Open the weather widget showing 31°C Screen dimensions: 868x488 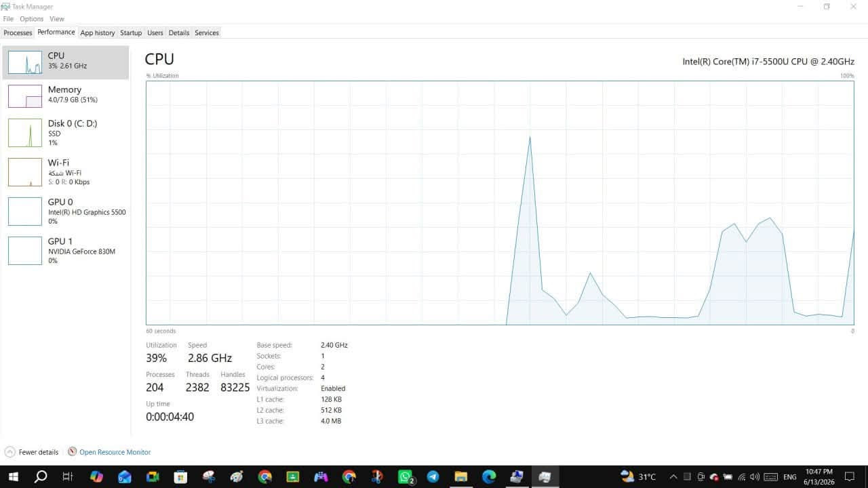point(638,476)
